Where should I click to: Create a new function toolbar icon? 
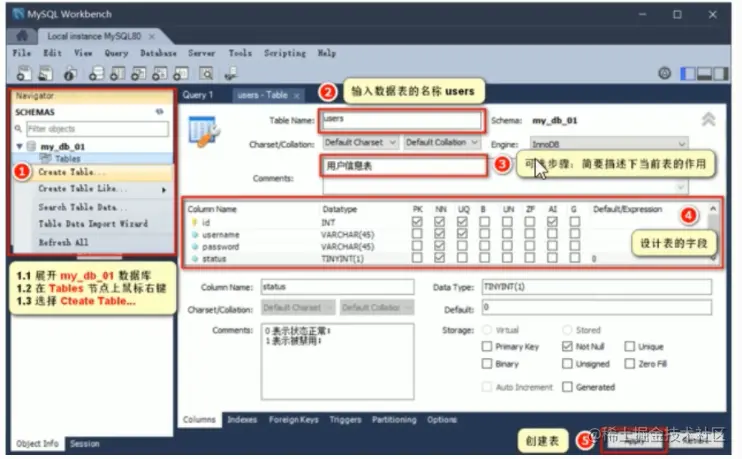click(181, 73)
